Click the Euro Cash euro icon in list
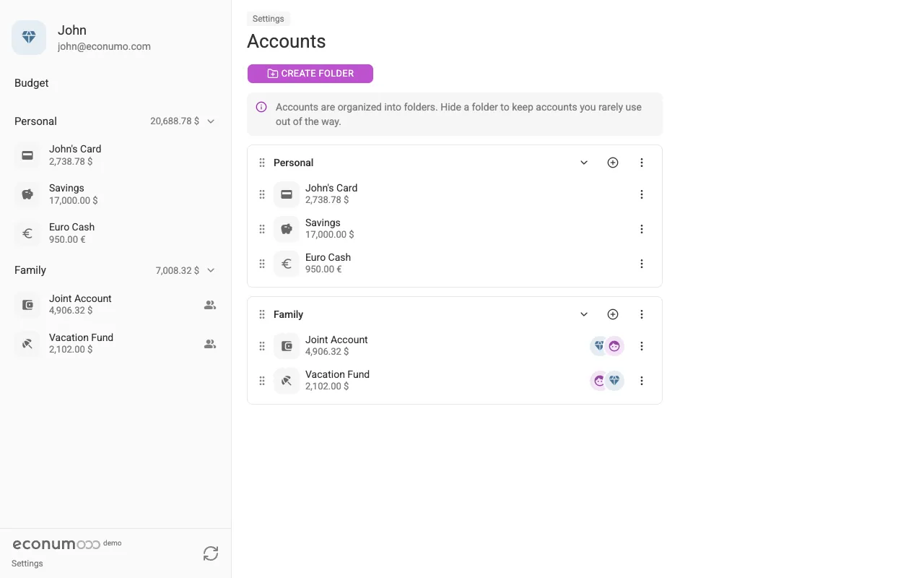Viewport: 924px width, 578px height. click(287, 264)
